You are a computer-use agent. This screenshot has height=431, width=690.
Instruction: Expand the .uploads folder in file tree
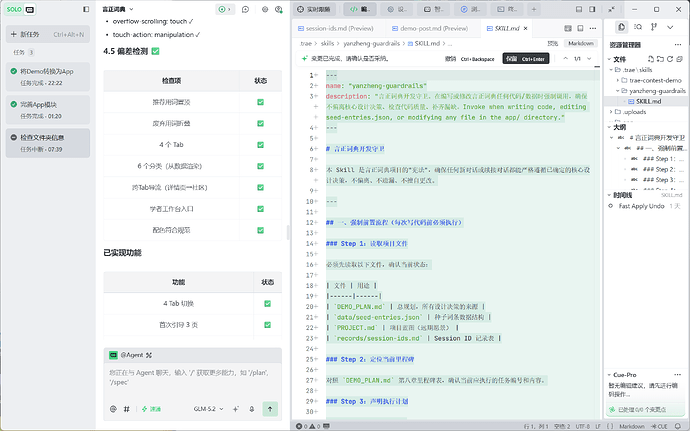click(612, 112)
